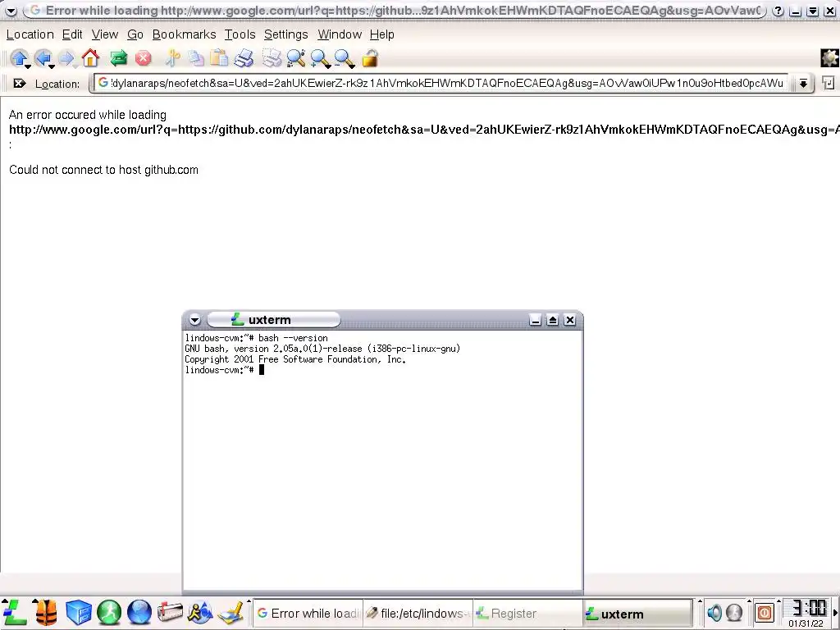Clear the location bar with the X arrow icon
Viewport: 840px width, 630px height.
click(20, 83)
